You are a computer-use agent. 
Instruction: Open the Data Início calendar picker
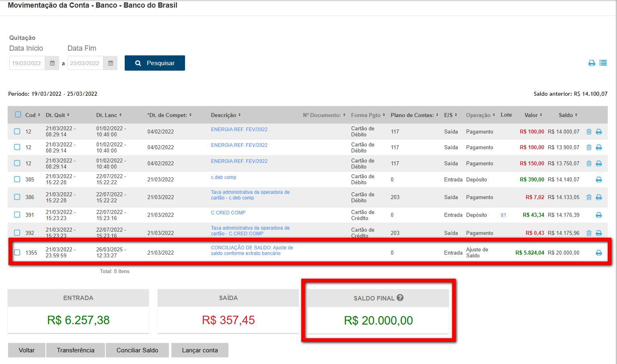pos(52,63)
